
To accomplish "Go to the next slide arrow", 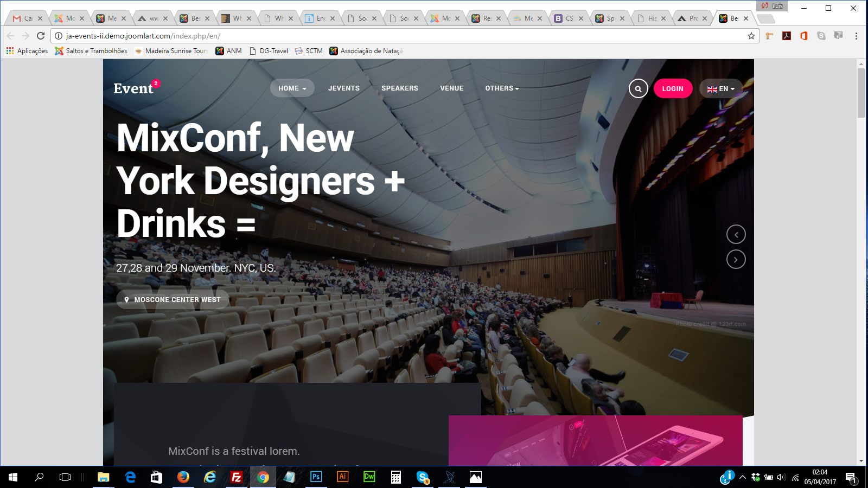I will pos(736,260).
